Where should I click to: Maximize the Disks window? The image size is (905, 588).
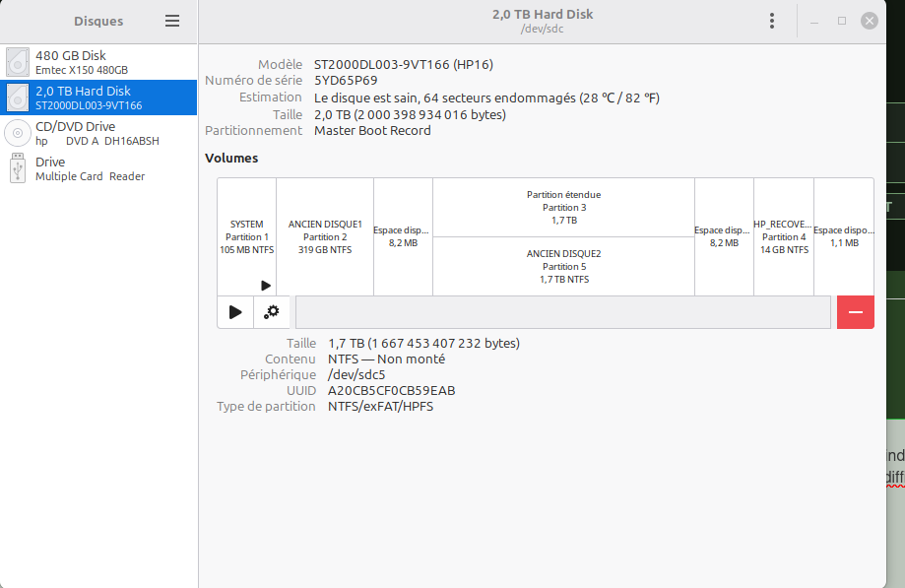pyautogui.click(x=842, y=21)
